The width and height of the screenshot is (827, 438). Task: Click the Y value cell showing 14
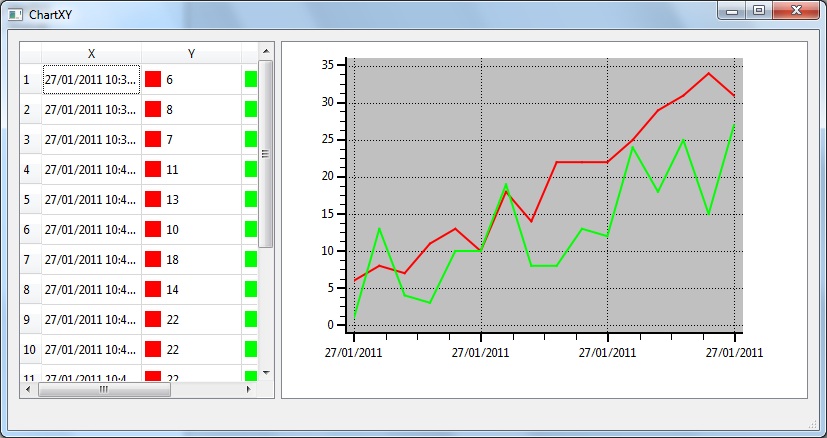coord(191,289)
